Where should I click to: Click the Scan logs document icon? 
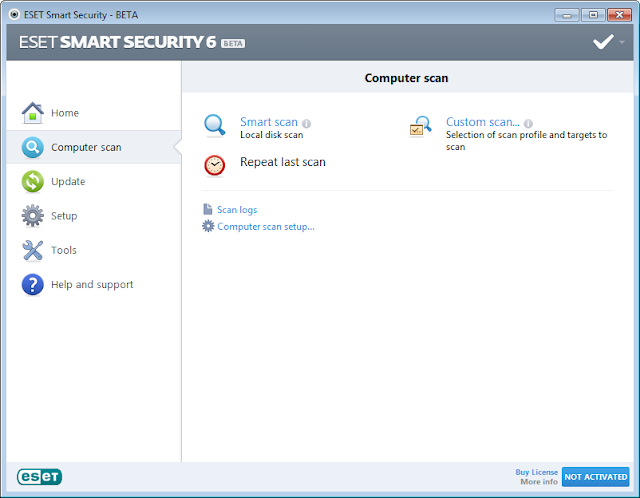[208, 209]
